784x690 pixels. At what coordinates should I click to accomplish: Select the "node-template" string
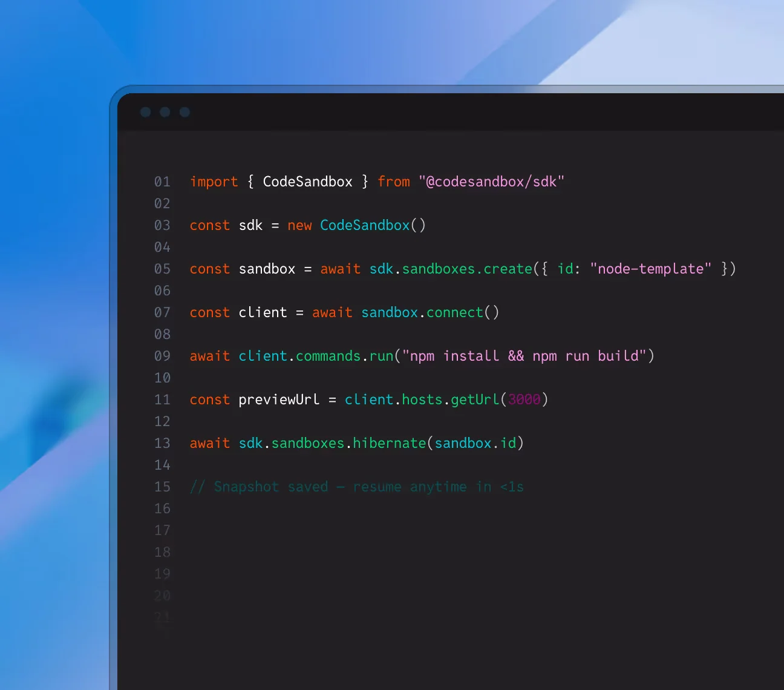tap(651, 269)
